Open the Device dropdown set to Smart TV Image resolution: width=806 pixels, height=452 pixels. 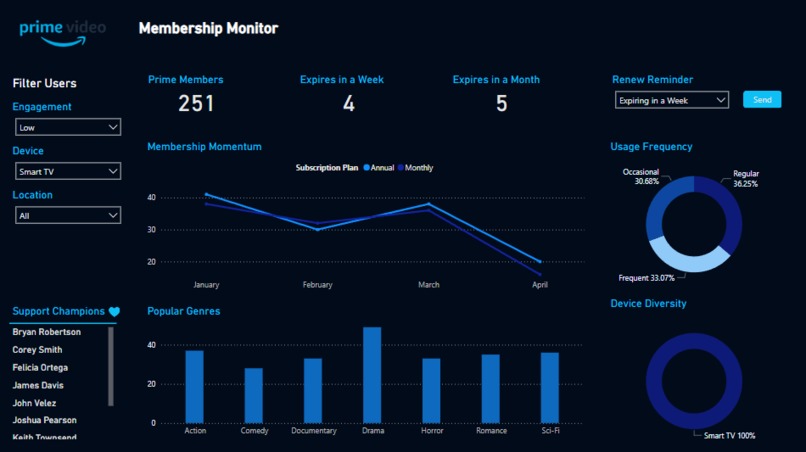(x=68, y=171)
